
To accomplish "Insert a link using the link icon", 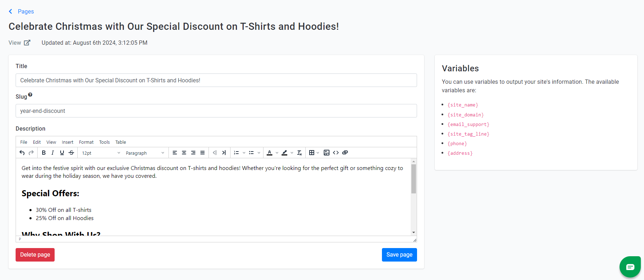I will [345, 153].
